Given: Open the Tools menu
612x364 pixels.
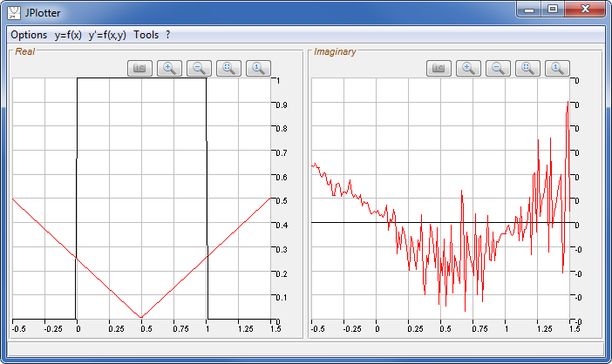Looking at the screenshot, I should tap(146, 35).
